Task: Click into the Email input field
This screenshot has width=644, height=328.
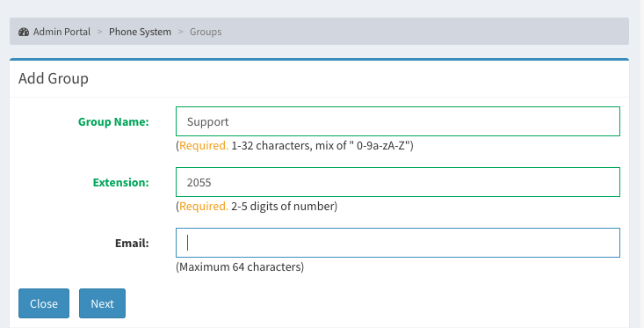Action: [398, 243]
